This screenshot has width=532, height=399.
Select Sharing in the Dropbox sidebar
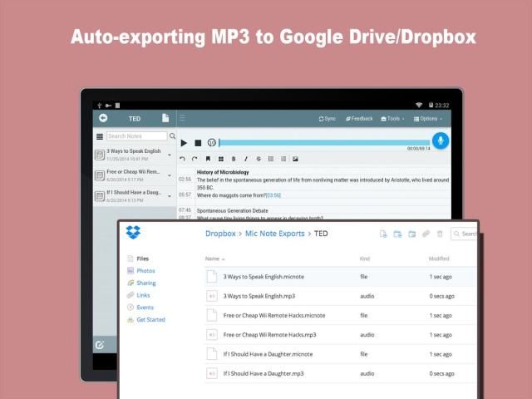click(146, 283)
